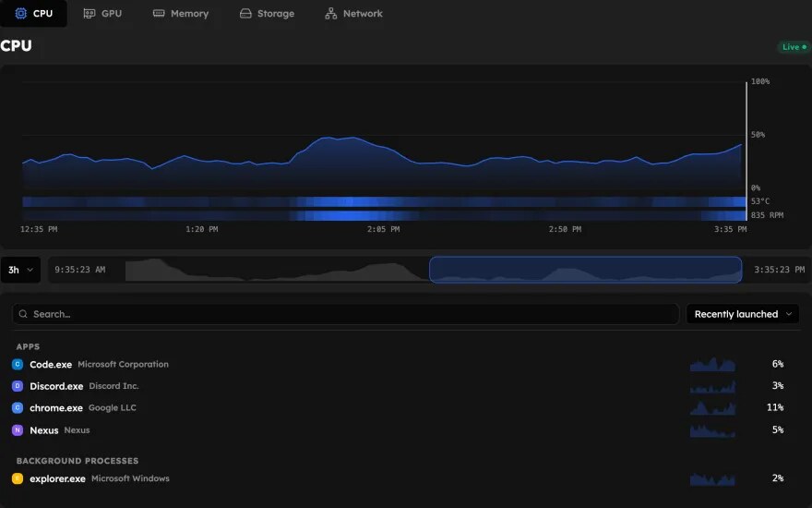Focus the process Search field

[345, 314]
